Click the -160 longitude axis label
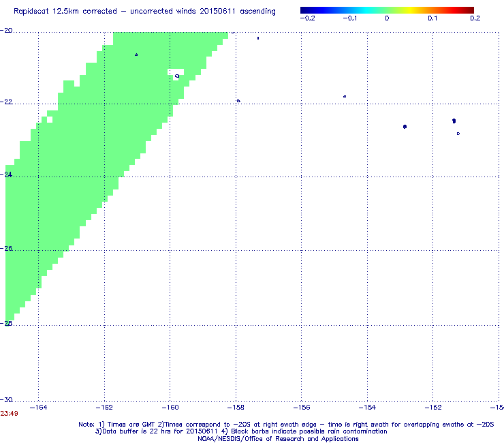504x443 pixels. pos(170,408)
